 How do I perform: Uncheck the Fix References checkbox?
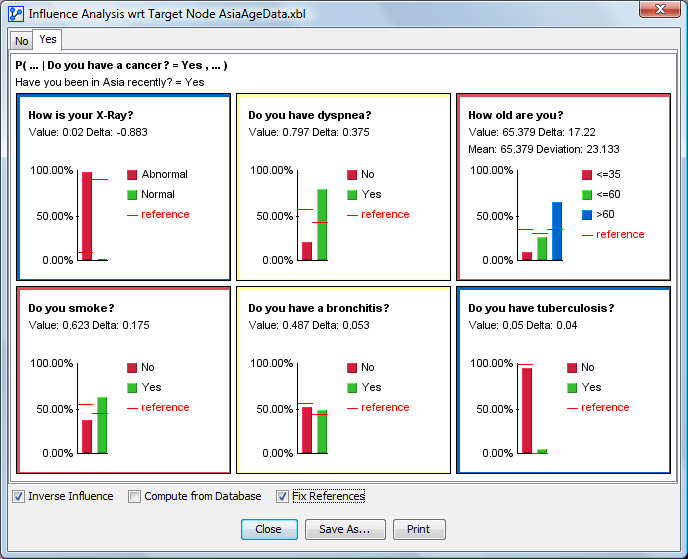(282, 496)
